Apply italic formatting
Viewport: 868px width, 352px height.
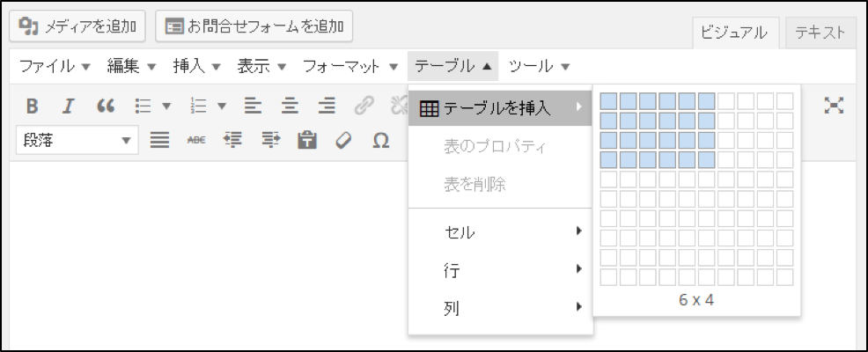coord(68,106)
